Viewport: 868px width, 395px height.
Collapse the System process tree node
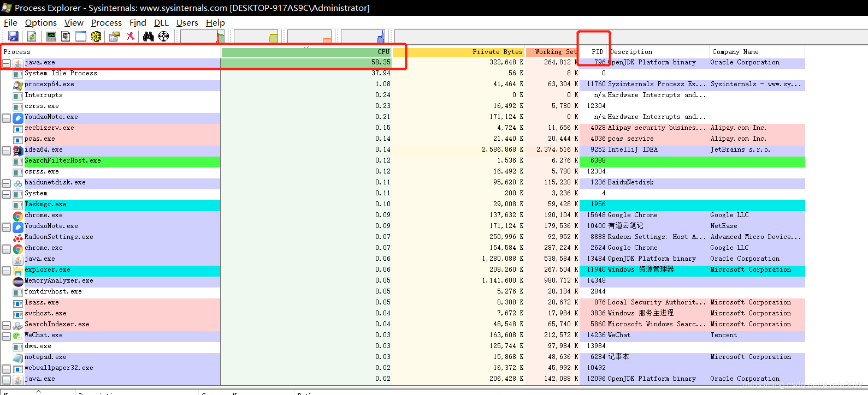point(6,194)
